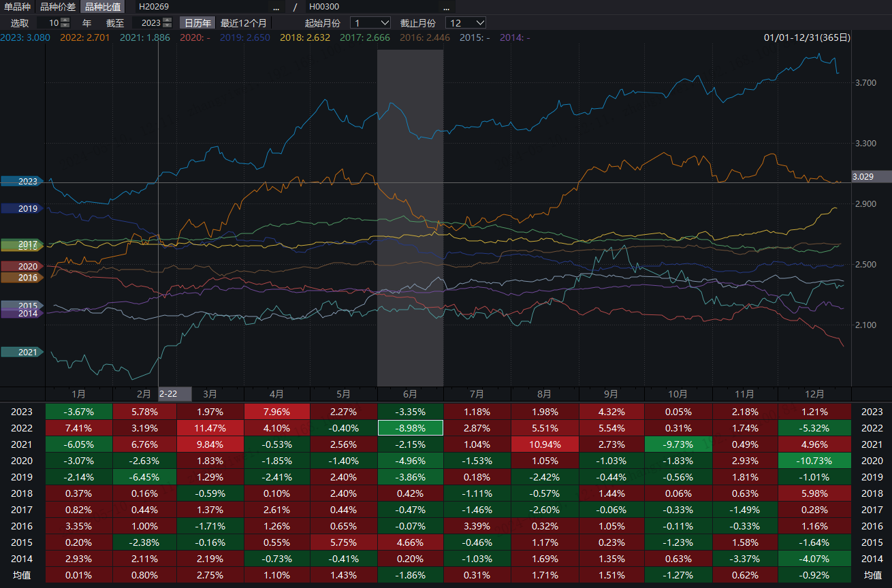Click the 2-22 date marker on axis
The width and height of the screenshot is (892, 588).
168,394
